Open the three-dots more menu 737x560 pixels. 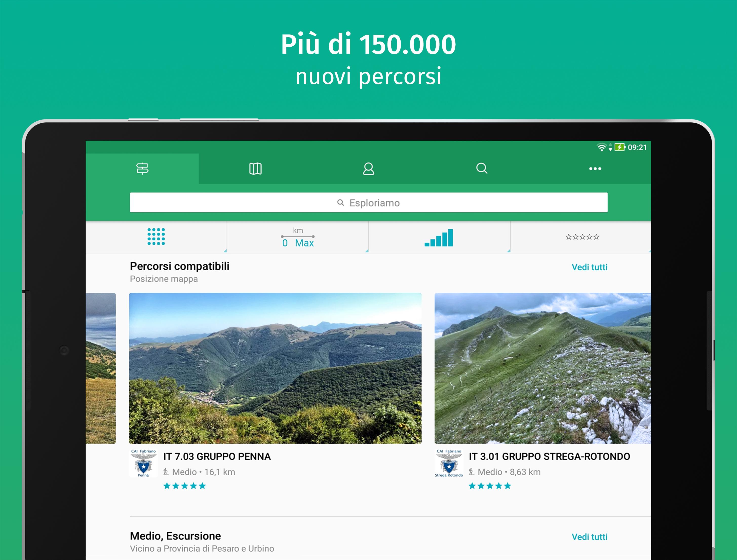595,169
